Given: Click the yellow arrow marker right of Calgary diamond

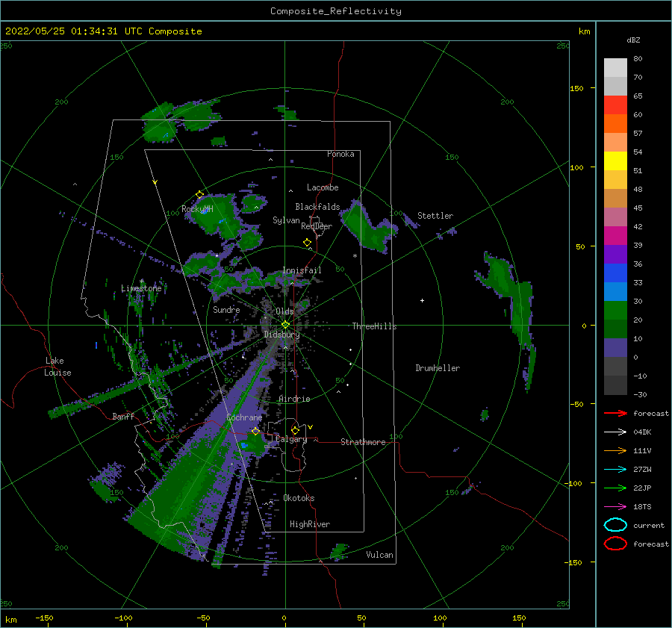Looking at the screenshot, I should click(311, 427).
